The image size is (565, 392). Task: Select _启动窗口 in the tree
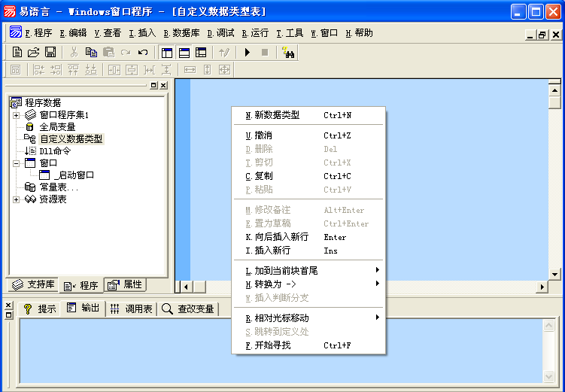coord(74,175)
